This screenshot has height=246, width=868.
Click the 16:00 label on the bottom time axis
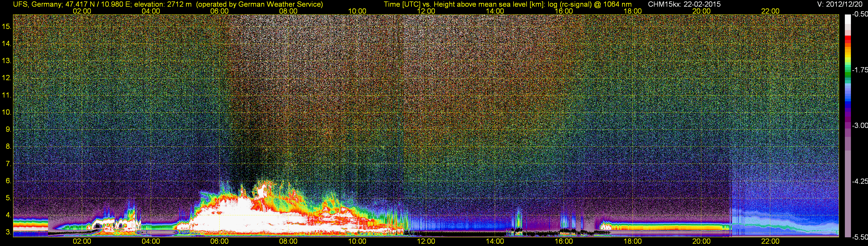564,241
